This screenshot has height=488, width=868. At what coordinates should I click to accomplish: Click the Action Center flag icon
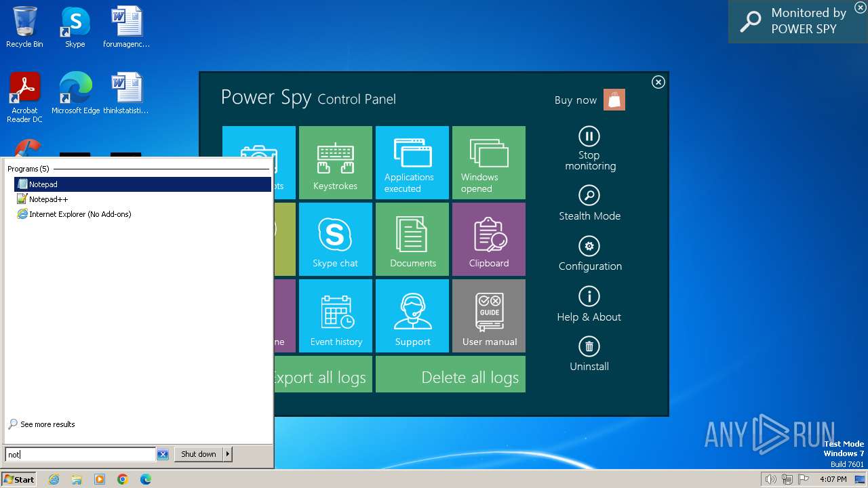(x=804, y=479)
